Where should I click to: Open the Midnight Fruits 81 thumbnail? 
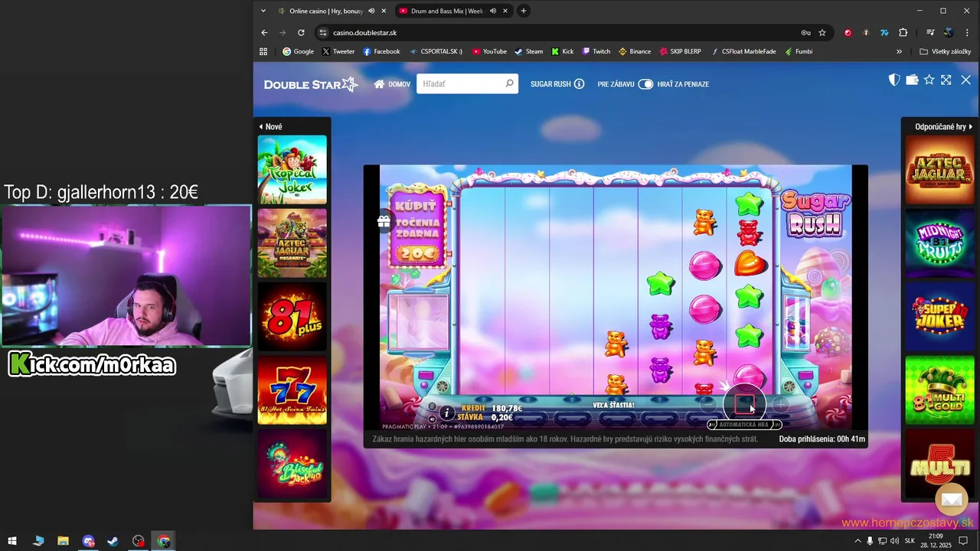pyautogui.click(x=939, y=243)
